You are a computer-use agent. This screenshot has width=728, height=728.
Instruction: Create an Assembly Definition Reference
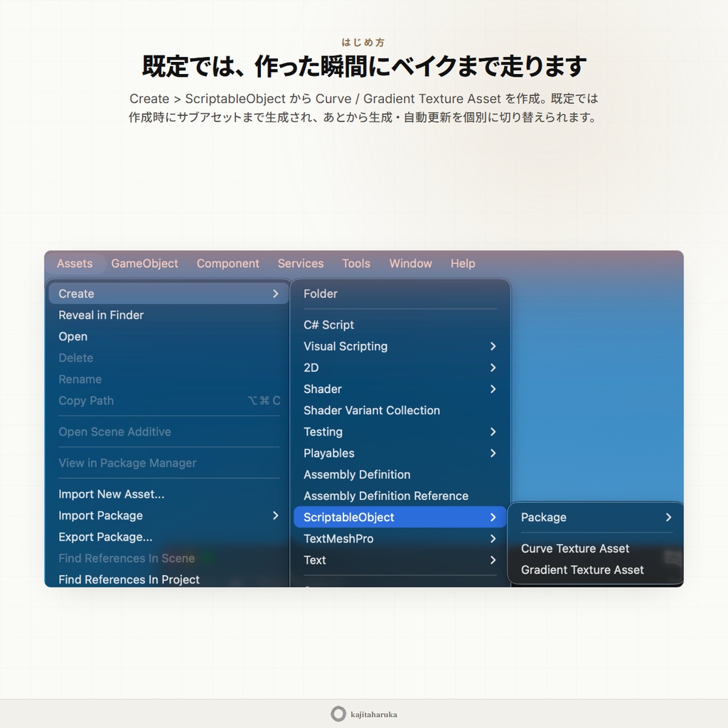(400, 496)
